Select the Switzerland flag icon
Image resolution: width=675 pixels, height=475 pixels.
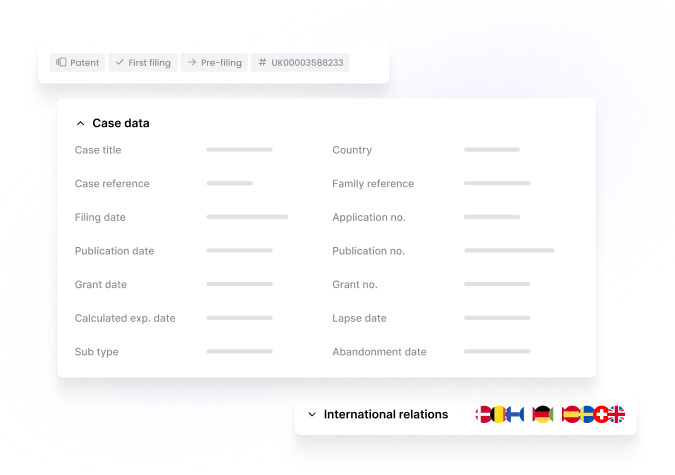coord(601,414)
